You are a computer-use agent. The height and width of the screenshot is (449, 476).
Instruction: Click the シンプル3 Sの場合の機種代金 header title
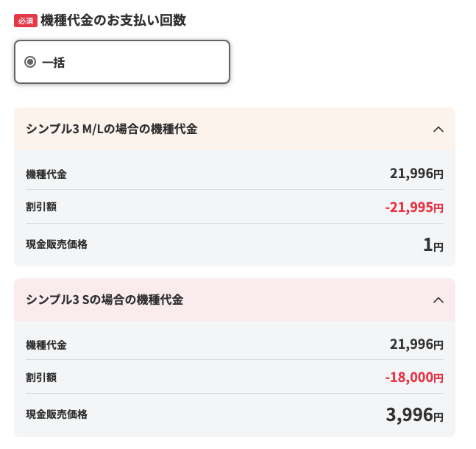[x=104, y=300]
